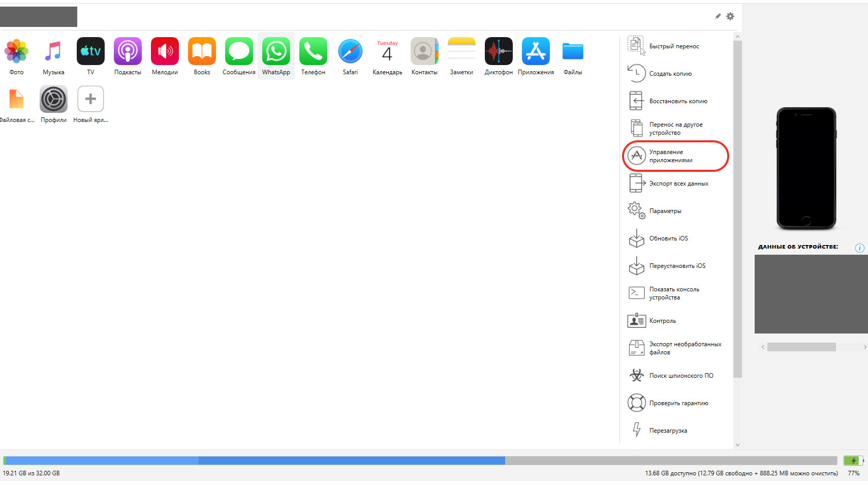868x485 pixels.
Task: Open the Safari compass icon
Action: (350, 51)
